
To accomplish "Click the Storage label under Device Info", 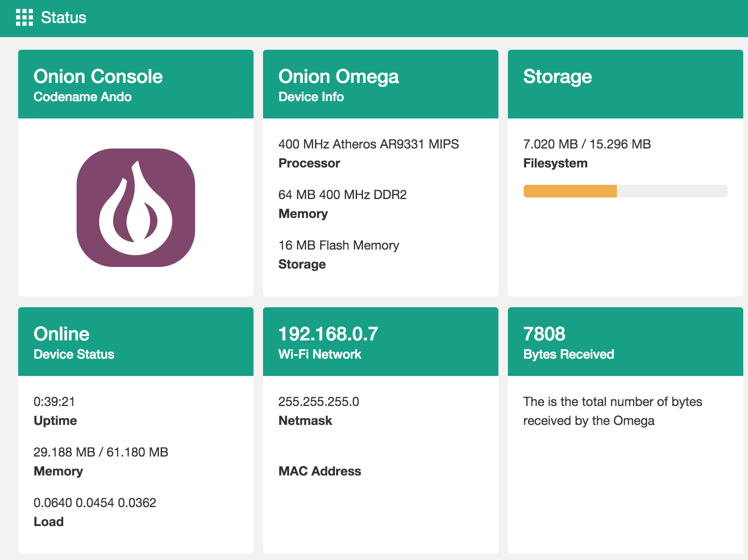I will point(302,264).
